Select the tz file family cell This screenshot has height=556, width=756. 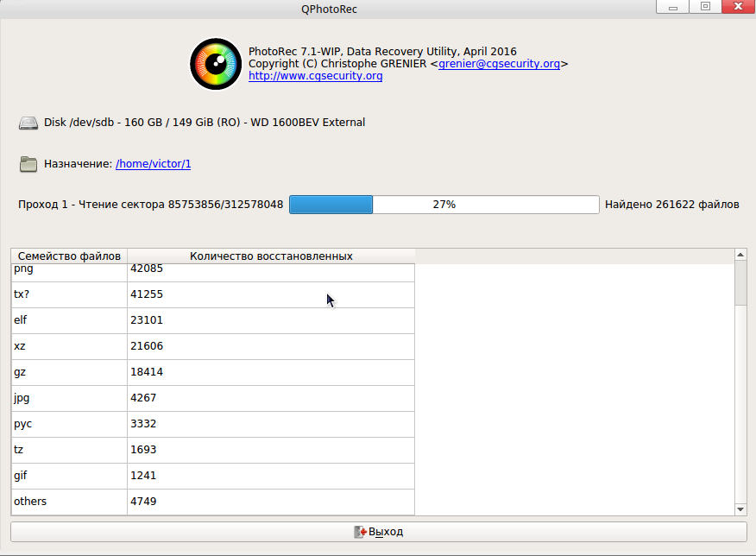pos(69,451)
